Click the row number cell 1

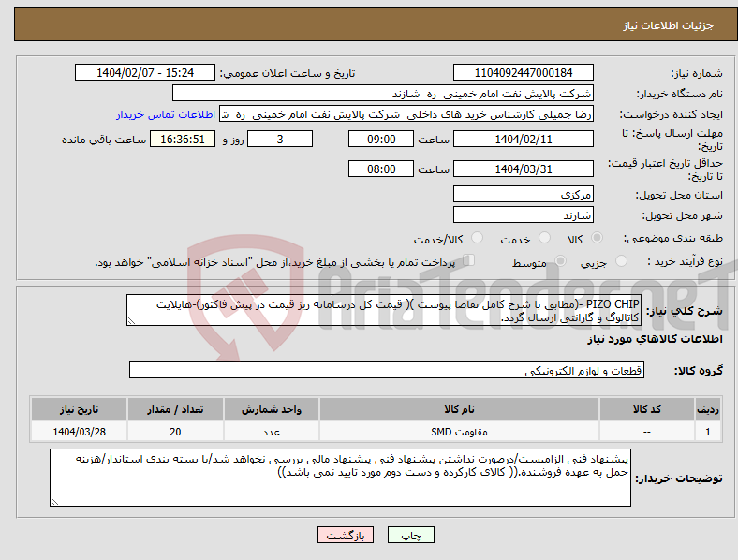(708, 432)
